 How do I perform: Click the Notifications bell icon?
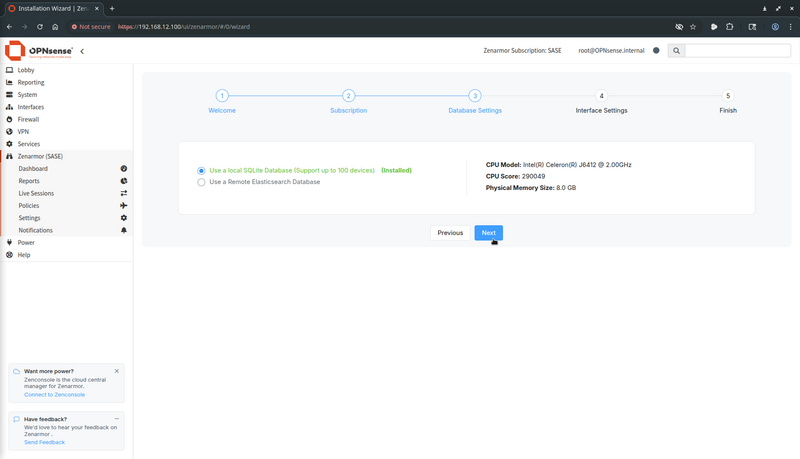point(123,230)
